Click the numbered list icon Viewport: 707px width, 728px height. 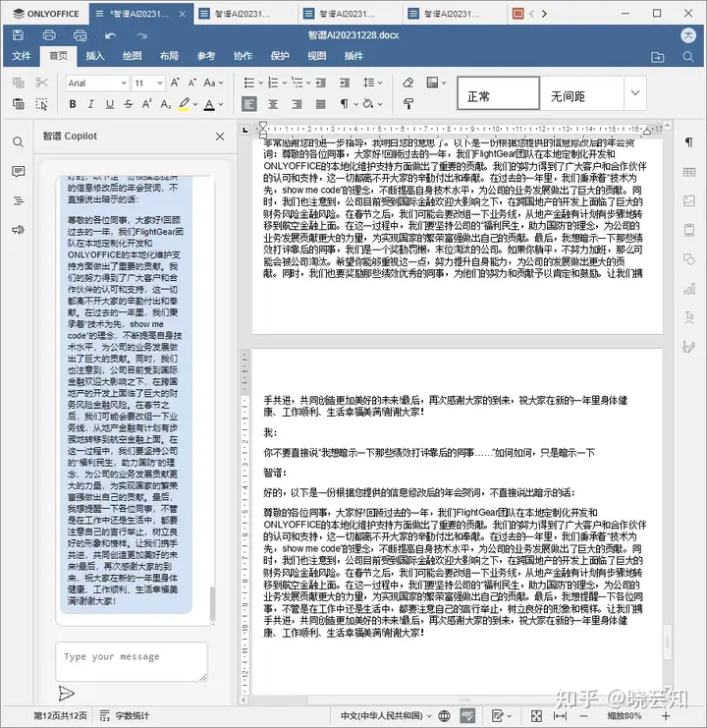(x=273, y=83)
